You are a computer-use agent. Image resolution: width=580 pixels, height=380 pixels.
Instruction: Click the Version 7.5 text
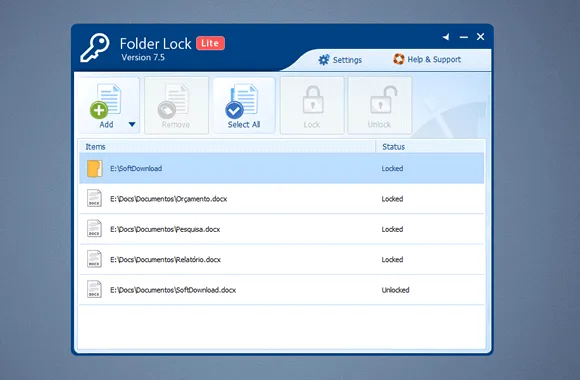(x=143, y=57)
